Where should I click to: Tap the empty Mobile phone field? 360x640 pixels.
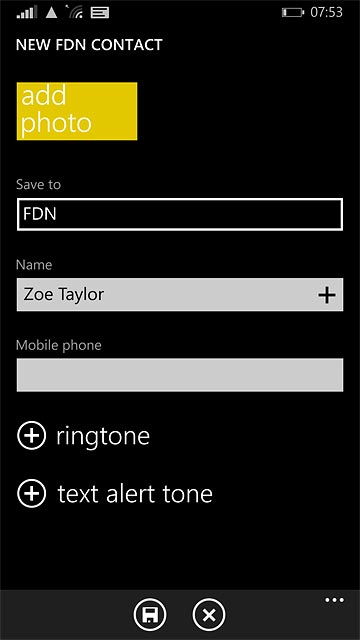[180, 375]
